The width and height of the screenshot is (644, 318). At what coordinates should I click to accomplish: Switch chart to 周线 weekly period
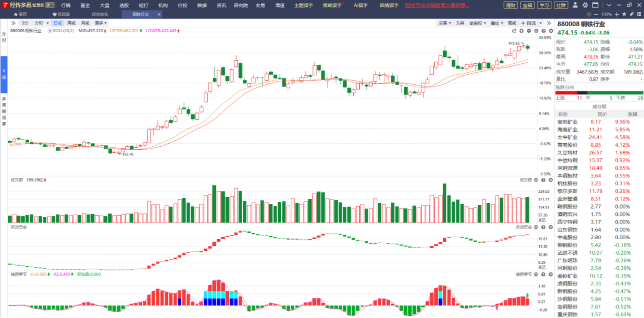(72, 23)
